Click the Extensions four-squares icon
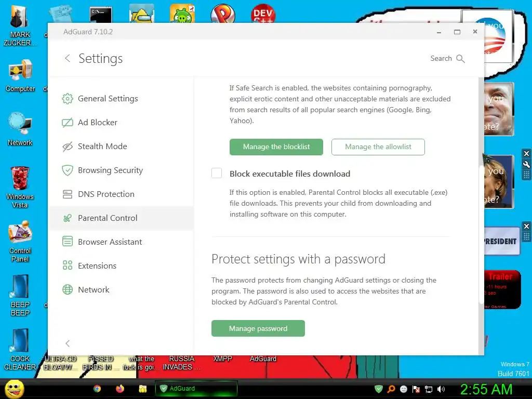The height and width of the screenshot is (399, 532). click(x=68, y=265)
